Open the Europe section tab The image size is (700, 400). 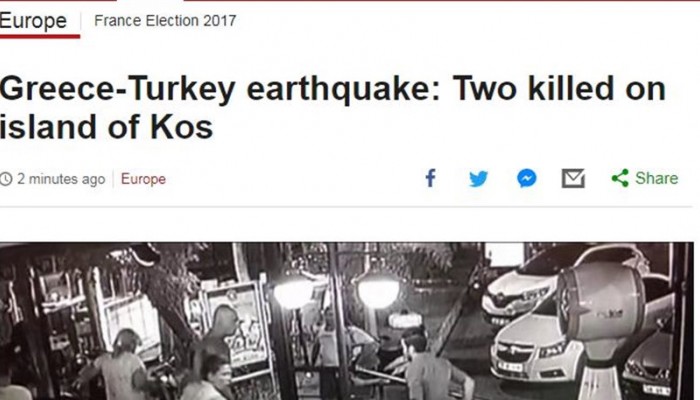pos(33,21)
